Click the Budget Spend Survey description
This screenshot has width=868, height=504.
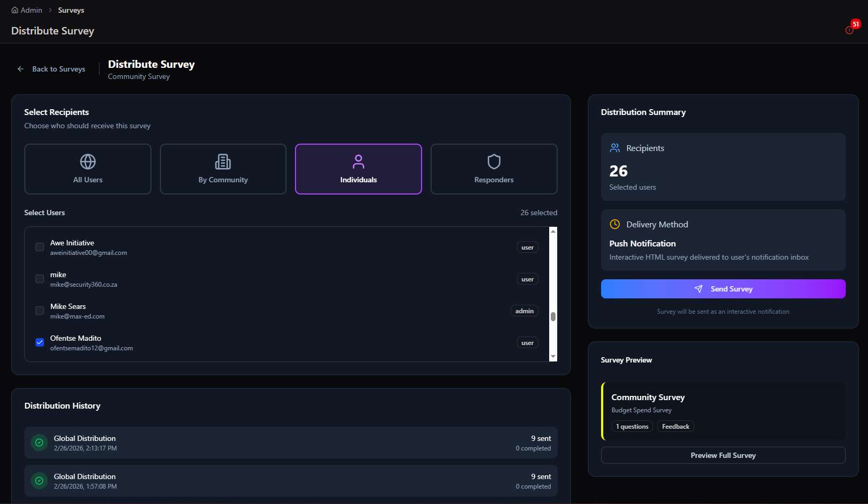pyautogui.click(x=641, y=410)
